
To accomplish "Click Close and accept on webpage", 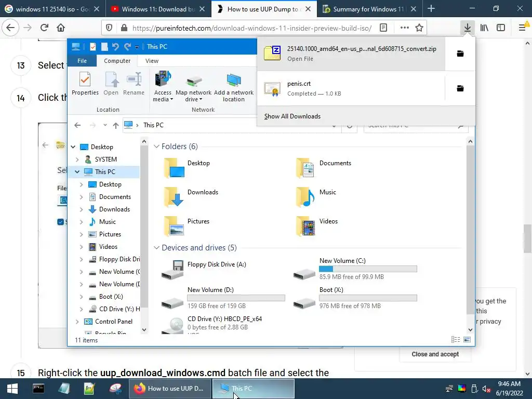I will pyautogui.click(x=435, y=354).
